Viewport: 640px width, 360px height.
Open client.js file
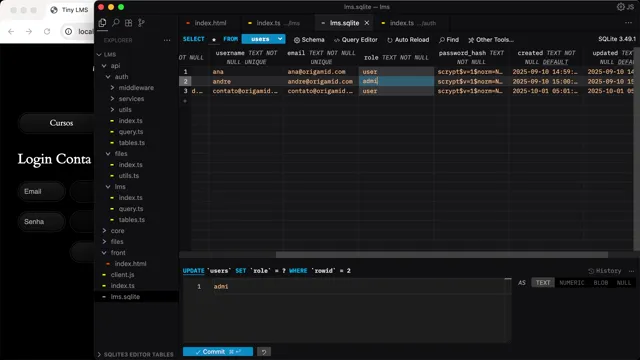coord(122,275)
